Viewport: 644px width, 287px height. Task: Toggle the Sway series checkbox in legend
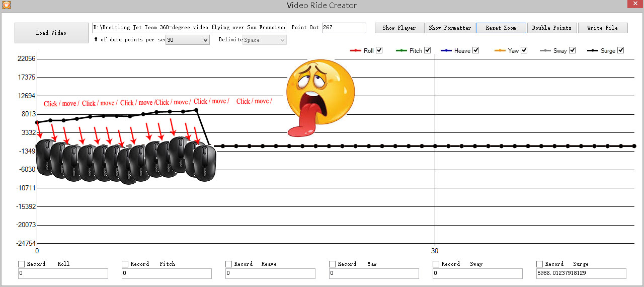(x=573, y=50)
